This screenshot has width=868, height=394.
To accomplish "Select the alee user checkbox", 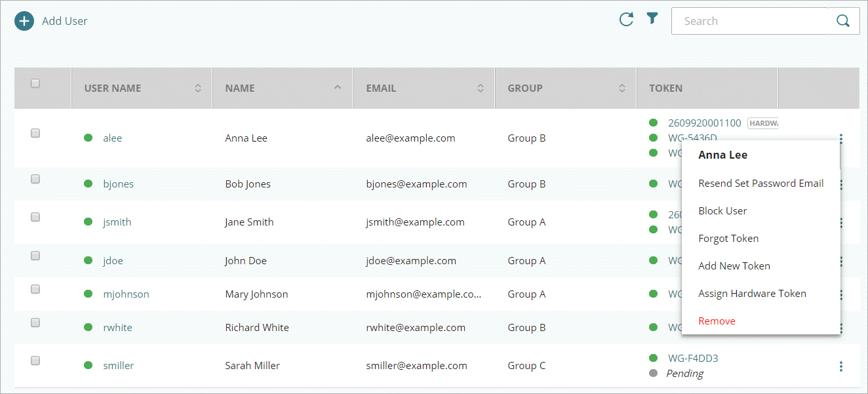I will click(x=35, y=133).
